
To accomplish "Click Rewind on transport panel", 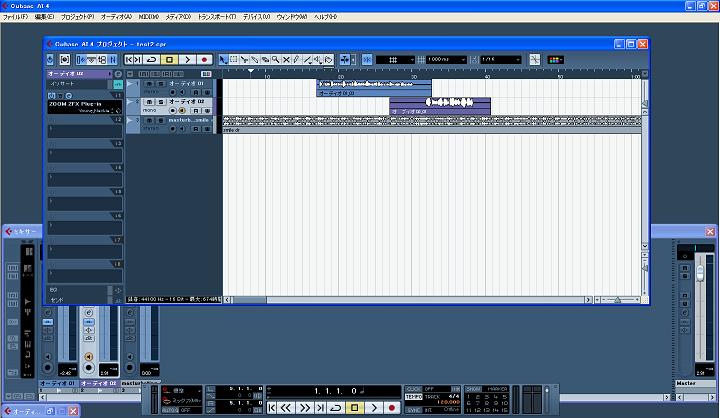I will coord(286,407).
